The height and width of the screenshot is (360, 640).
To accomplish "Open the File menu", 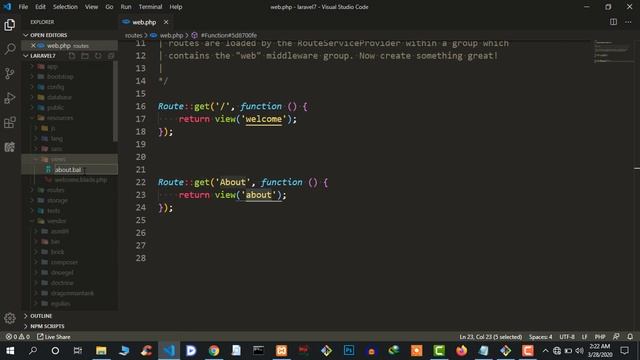I will coord(23,7).
